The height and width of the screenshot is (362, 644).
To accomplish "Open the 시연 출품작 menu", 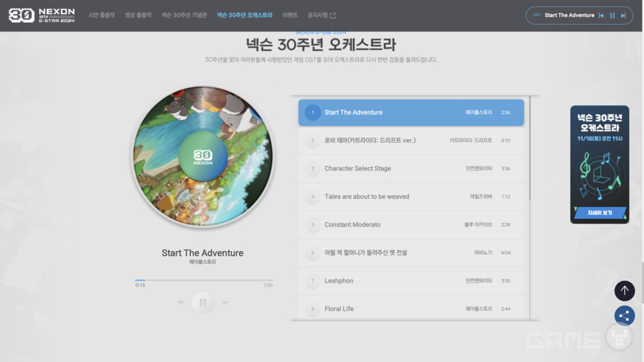I will [101, 15].
